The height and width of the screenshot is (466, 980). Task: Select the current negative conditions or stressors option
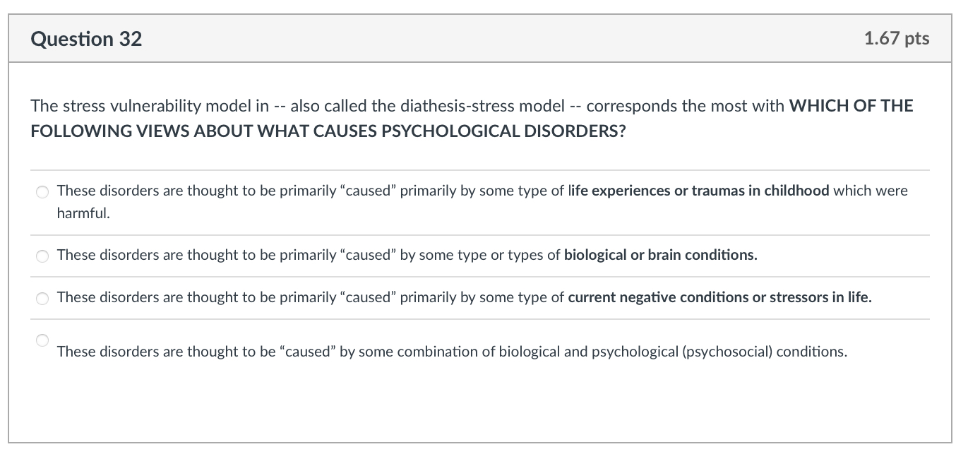[x=42, y=299]
